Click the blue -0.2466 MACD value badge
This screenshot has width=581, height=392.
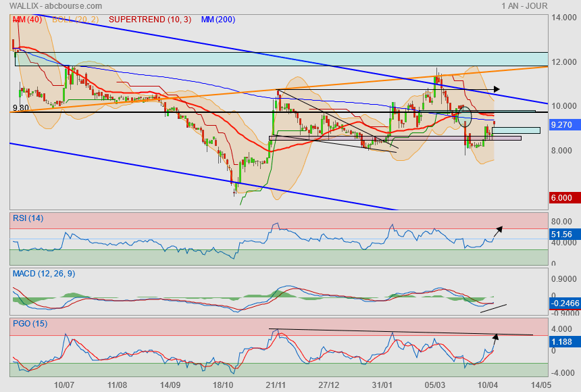point(565,303)
